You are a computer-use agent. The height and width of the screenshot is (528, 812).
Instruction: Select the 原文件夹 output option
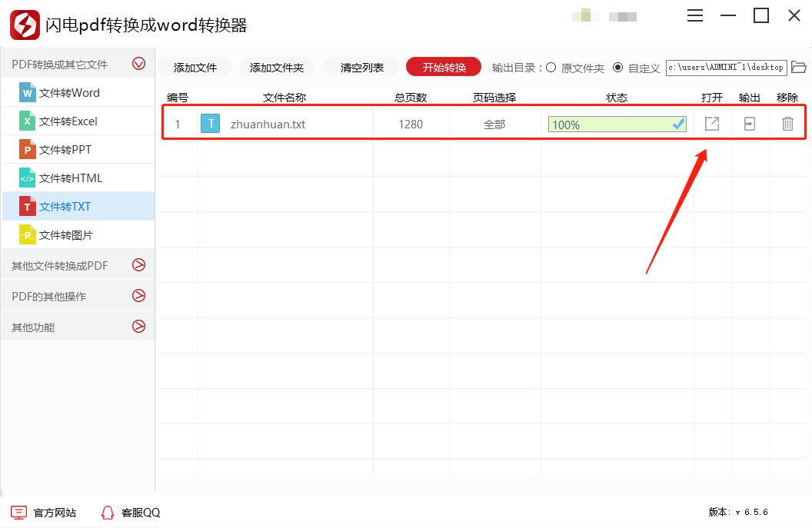[x=550, y=67]
